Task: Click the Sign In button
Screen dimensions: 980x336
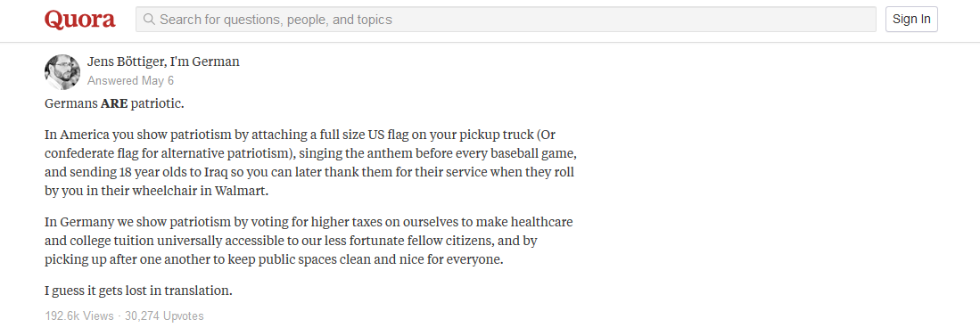Action: point(911,20)
